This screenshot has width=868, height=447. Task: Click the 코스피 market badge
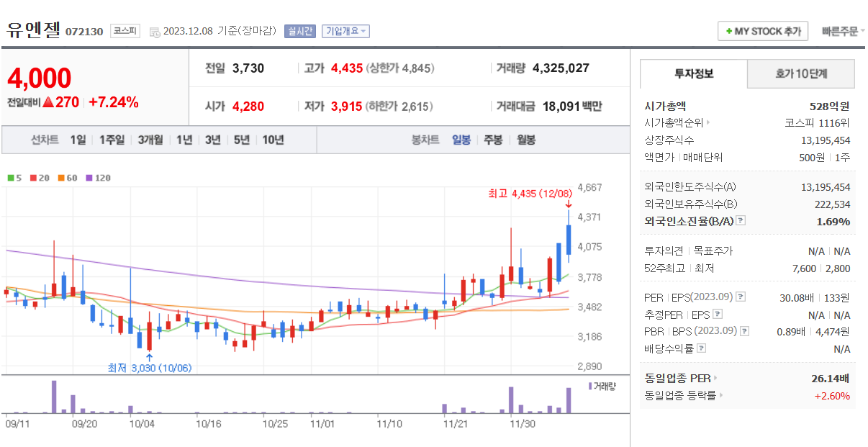[125, 31]
